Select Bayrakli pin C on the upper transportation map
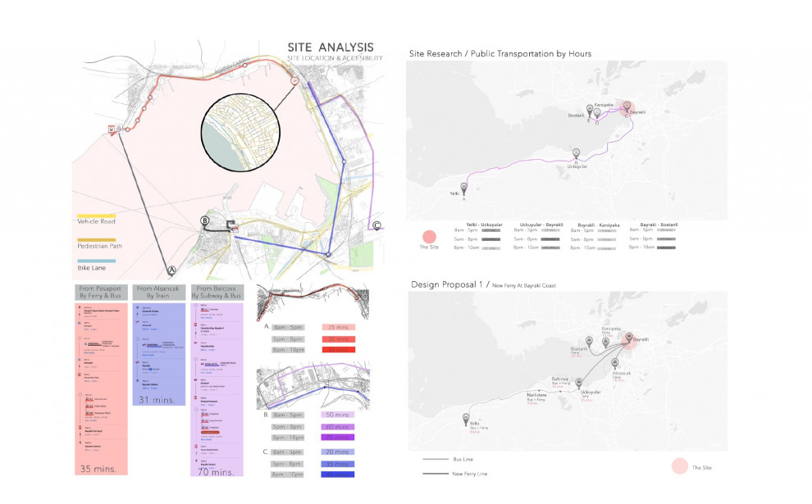Screen dimensions: 812x504 [627, 107]
